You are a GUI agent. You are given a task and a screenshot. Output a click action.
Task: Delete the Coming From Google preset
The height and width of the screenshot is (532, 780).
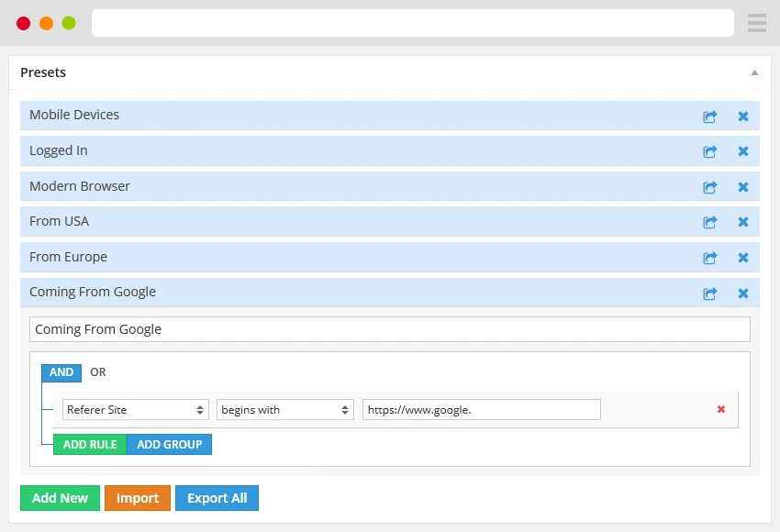pyautogui.click(x=743, y=294)
